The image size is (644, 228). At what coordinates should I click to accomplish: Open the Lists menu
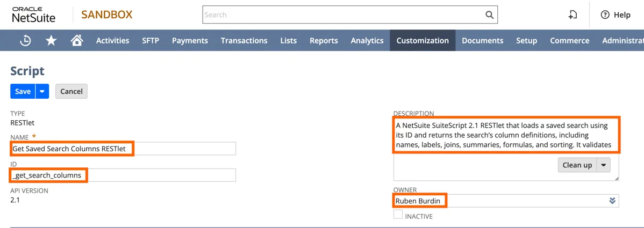click(x=288, y=41)
